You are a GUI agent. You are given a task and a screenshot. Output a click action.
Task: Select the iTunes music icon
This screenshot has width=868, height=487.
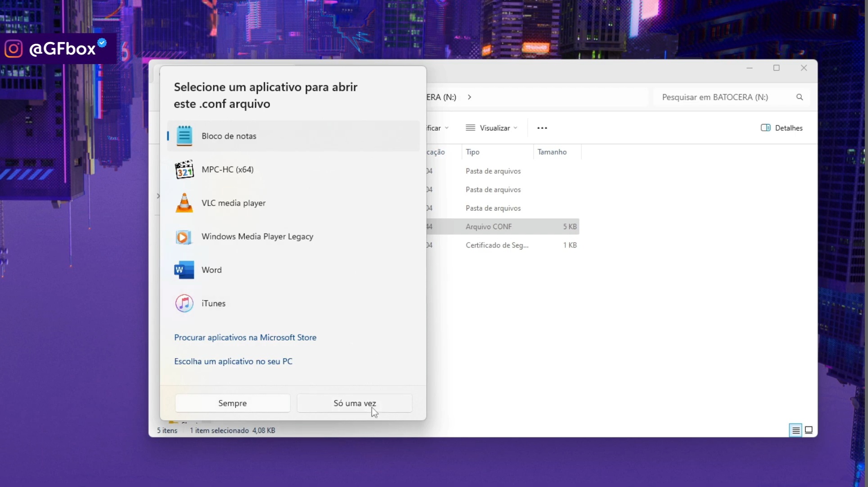click(184, 303)
